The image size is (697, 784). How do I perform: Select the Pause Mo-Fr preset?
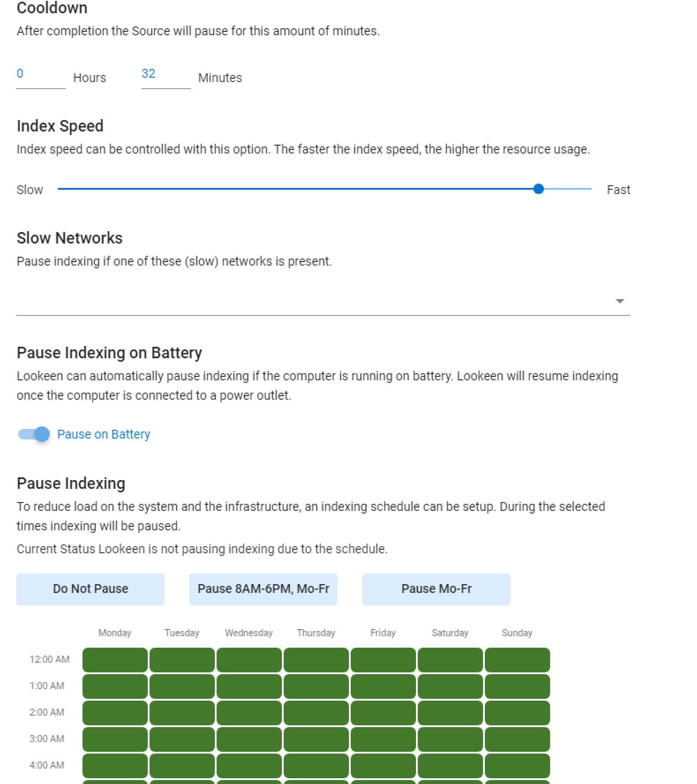pos(436,589)
